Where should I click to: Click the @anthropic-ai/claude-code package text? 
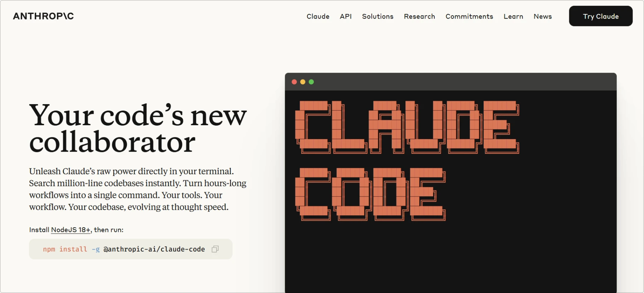pos(154,249)
